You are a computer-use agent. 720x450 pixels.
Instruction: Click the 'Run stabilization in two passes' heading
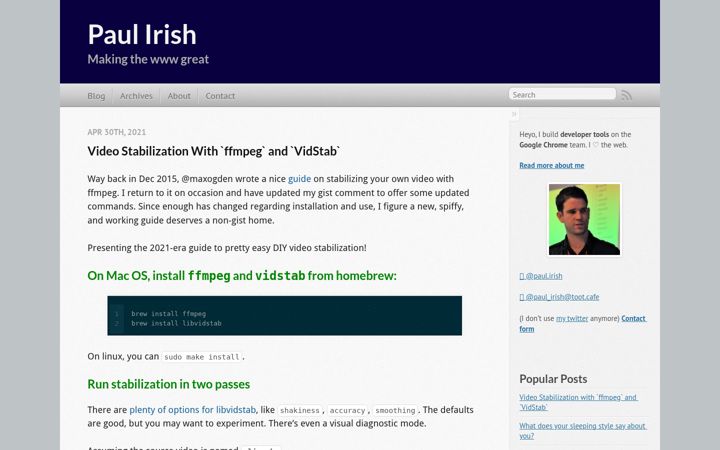(169, 384)
